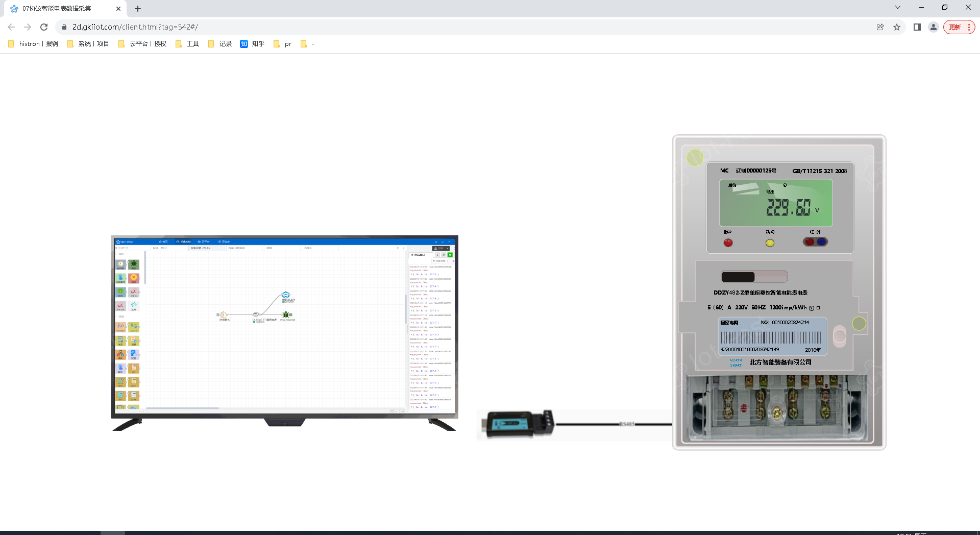Click the 国家电网 barcode label on meter
980x535 pixels.
coord(772,336)
